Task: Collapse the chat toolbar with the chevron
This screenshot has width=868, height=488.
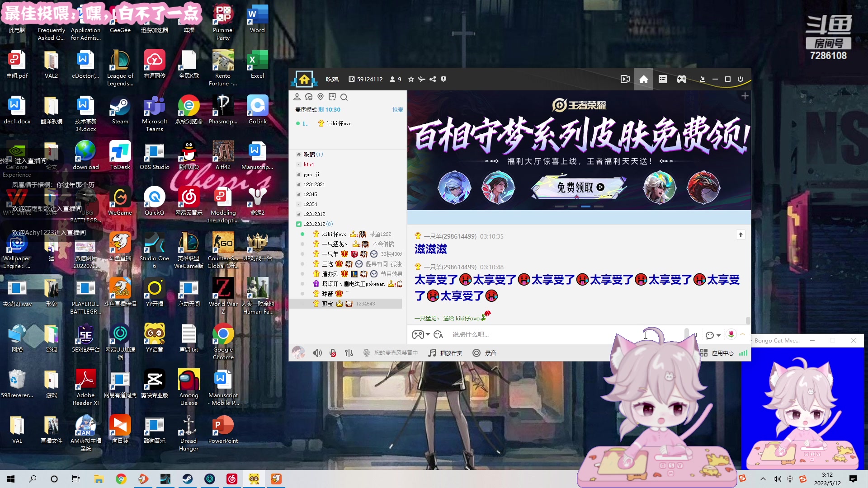Action: (742, 335)
